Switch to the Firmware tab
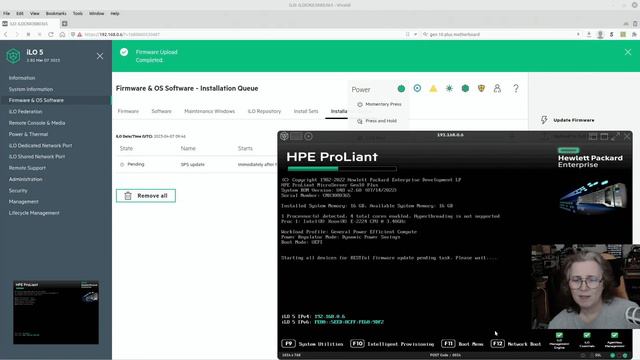640x360 pixels. (128, 111)
